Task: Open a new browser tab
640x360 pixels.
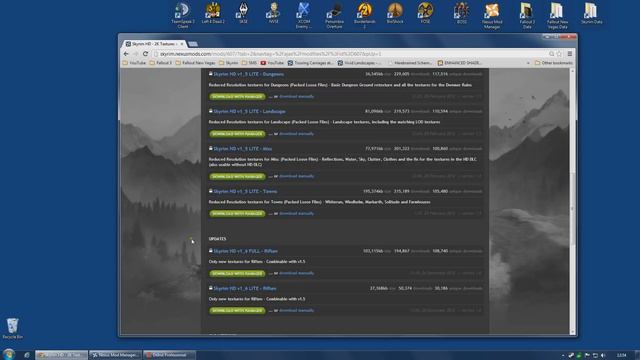Action: pos(193,44)
